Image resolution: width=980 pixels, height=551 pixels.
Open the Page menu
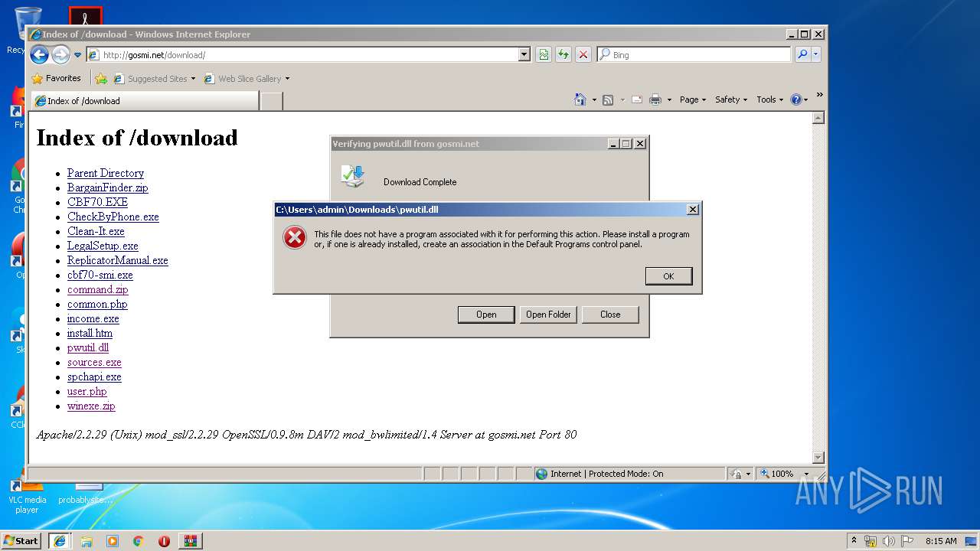point(693,99)
